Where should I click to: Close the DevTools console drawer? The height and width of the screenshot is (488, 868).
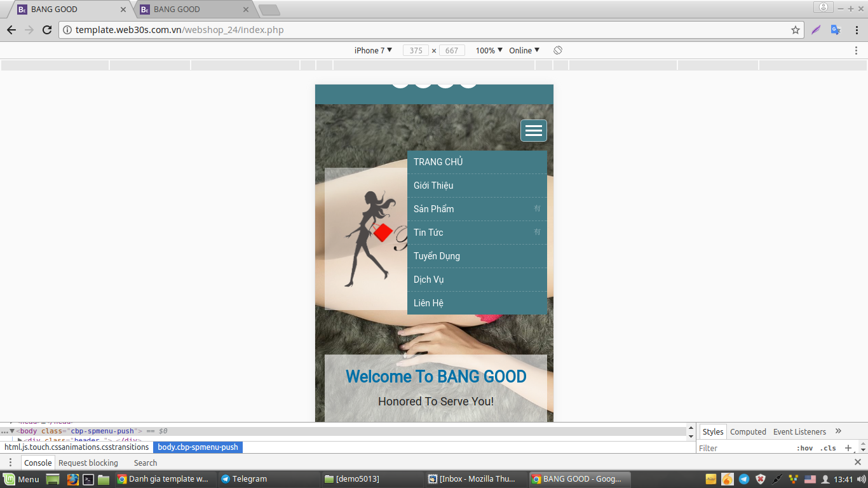(857, 463)
